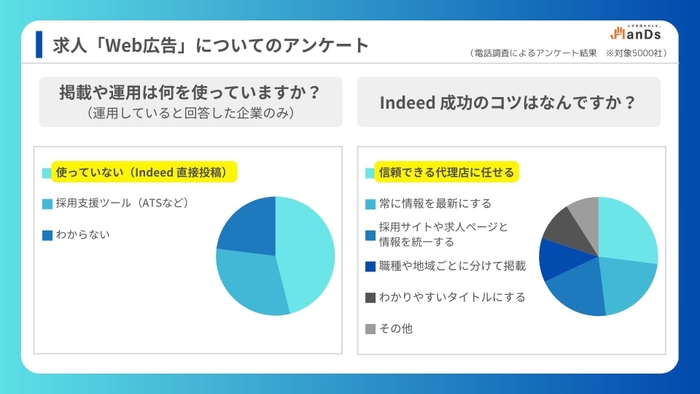Click the Indeed 成功のコツはなんですか header
The image size is (700, 394).
pyautogui.click(x=508, y=102)
